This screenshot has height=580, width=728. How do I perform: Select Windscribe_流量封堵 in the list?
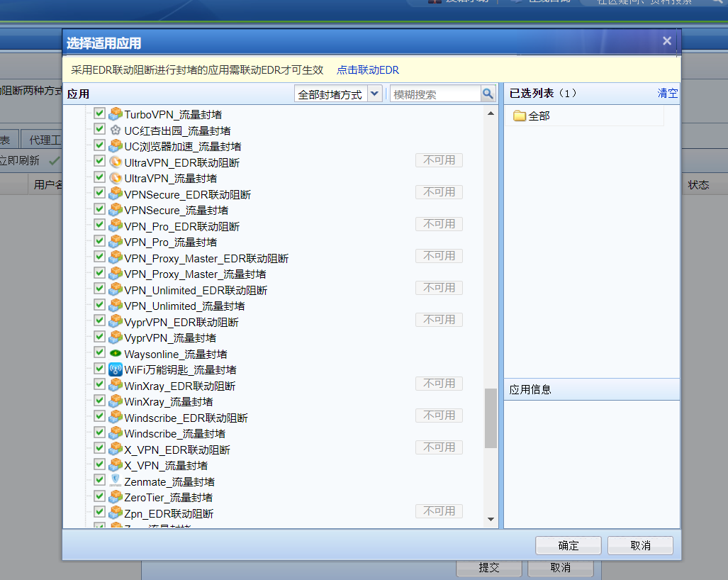174,433
